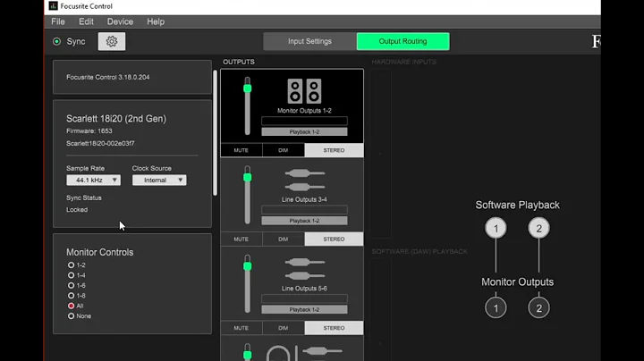The width and height of the screenshot is (644, 361).
Task: Select monitor control 1-4 radio
Action: [x=71, y=275]
